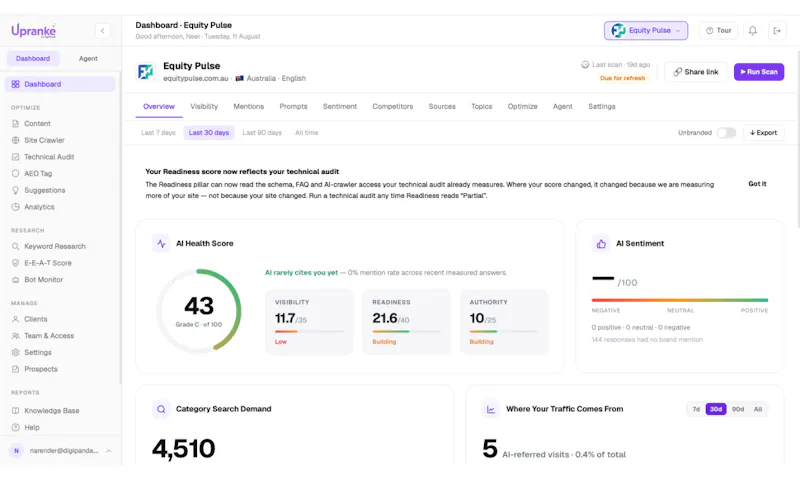Viewport: 800px width, 479px height.
Task: Open Help via its question mark icon
Action: coord(15,427)
